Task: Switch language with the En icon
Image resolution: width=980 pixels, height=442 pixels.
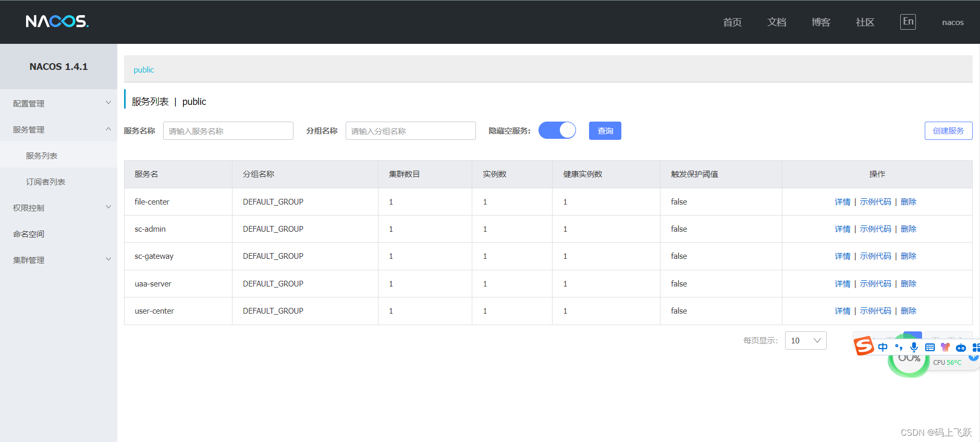Action: (x=908, y=22)
